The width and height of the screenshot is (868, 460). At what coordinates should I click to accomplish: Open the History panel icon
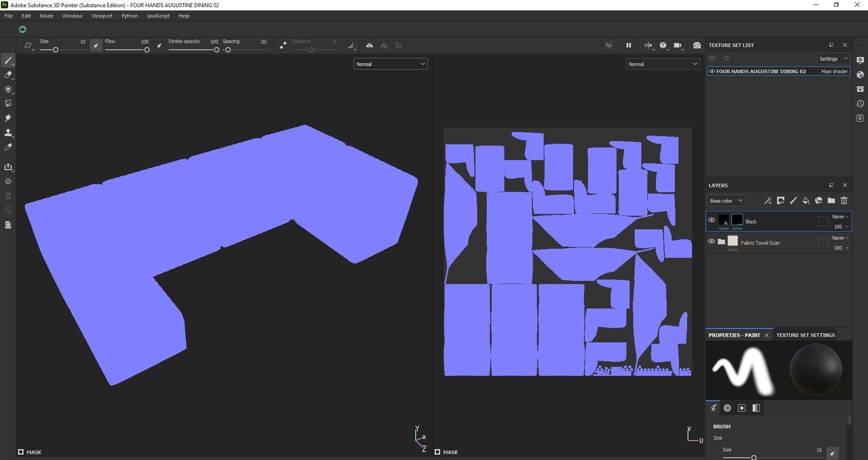coord(860,104)
